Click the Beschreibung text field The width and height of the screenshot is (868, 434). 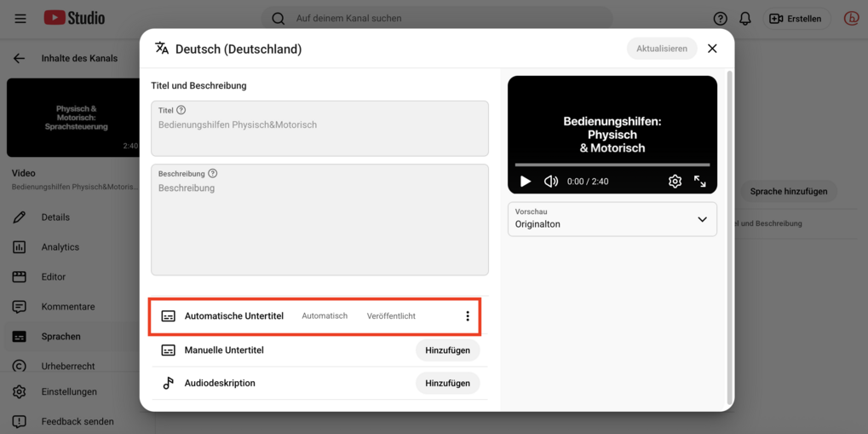(x=319, y=226)
